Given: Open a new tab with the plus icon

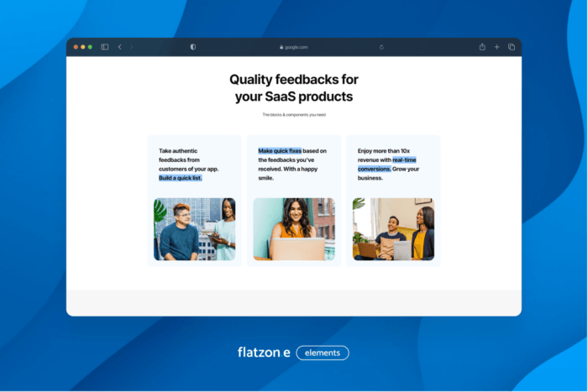Looking at the screenshot, I should coord(496,47).
